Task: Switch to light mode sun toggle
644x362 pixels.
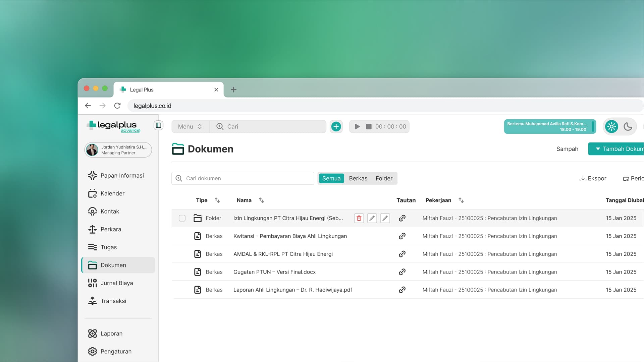Action: click(x=611, y=127)
